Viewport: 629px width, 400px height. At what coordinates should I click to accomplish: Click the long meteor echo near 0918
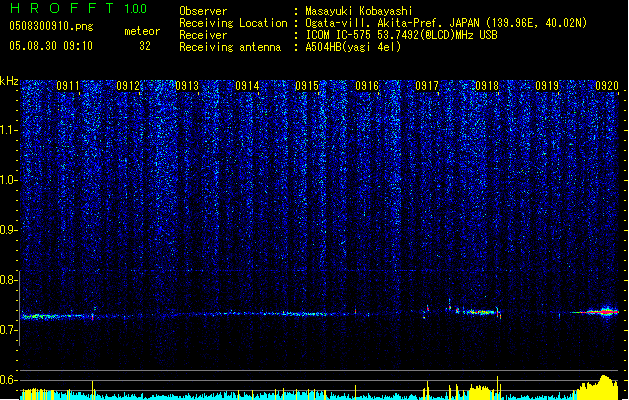click(x=479, y=312)
